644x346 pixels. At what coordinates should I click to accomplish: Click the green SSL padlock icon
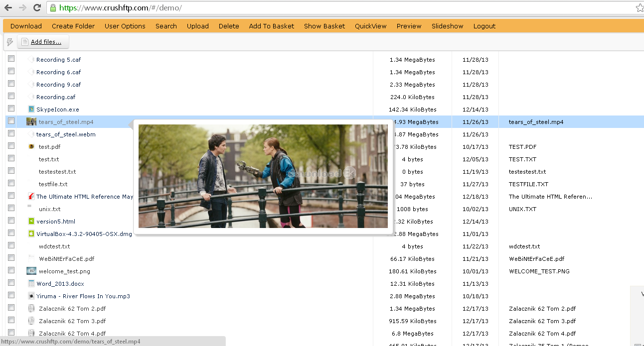point(53,8)
